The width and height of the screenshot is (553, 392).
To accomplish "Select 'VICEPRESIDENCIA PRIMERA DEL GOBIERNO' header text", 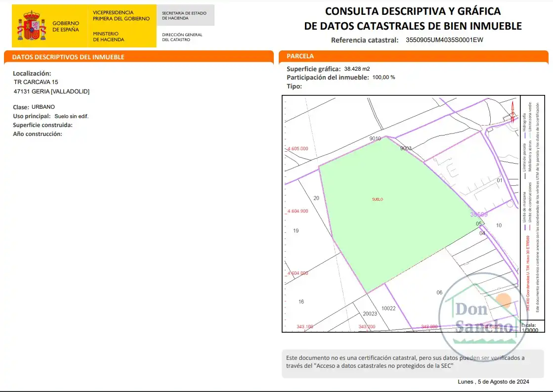I will [x=121, y=15].
